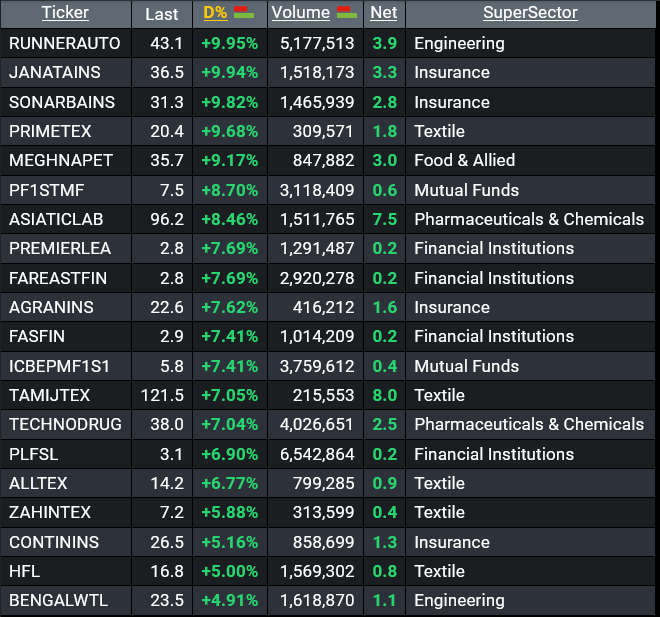Click the +9.68% change for PRIMETEX
The width and height of the screenshot is (660, 617).
(x=229, y=131)
